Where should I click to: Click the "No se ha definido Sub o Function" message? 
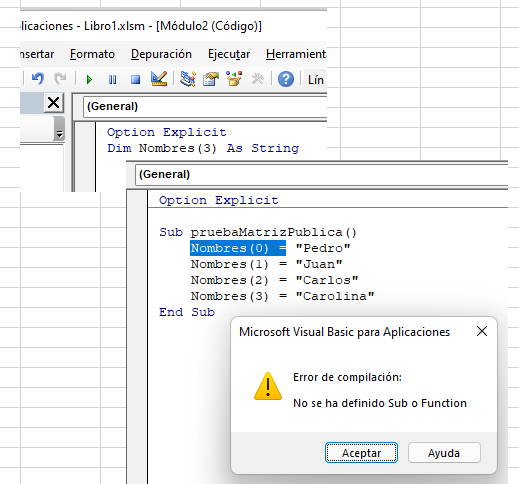tap(380, 403)
